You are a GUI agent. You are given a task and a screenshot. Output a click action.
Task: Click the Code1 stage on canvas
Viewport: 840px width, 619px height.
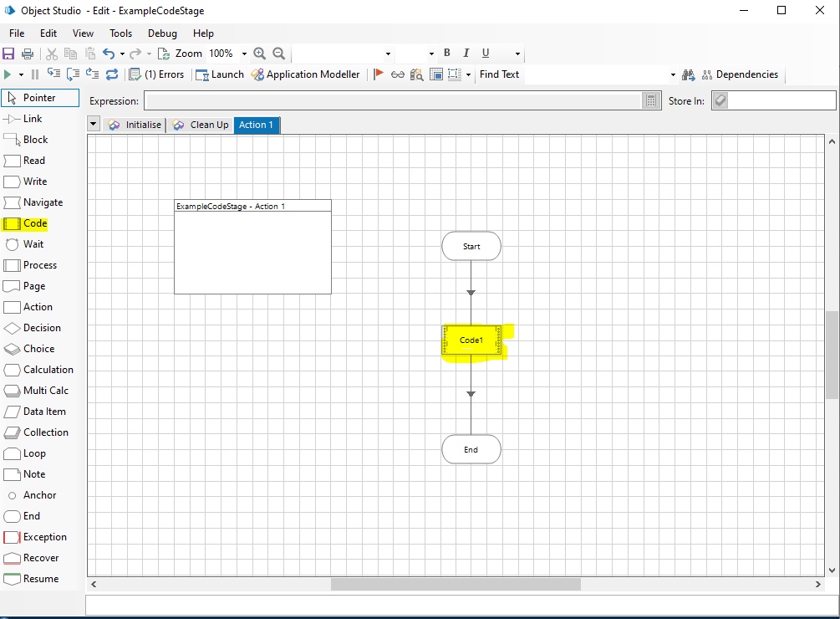pos(471,340)
